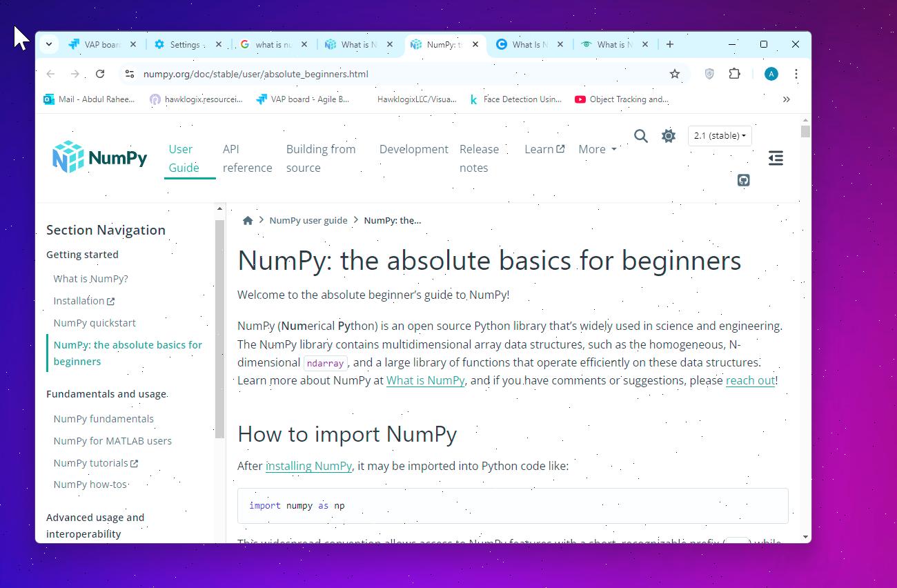View site information icon in address bar
897x588 pixels.
130,74
